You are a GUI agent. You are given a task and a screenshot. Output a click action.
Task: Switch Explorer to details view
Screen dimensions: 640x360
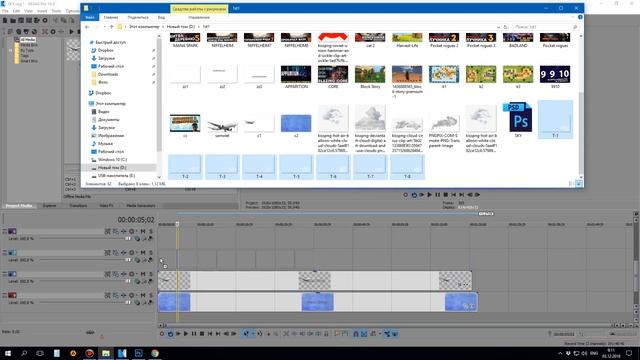pos(571,184)
